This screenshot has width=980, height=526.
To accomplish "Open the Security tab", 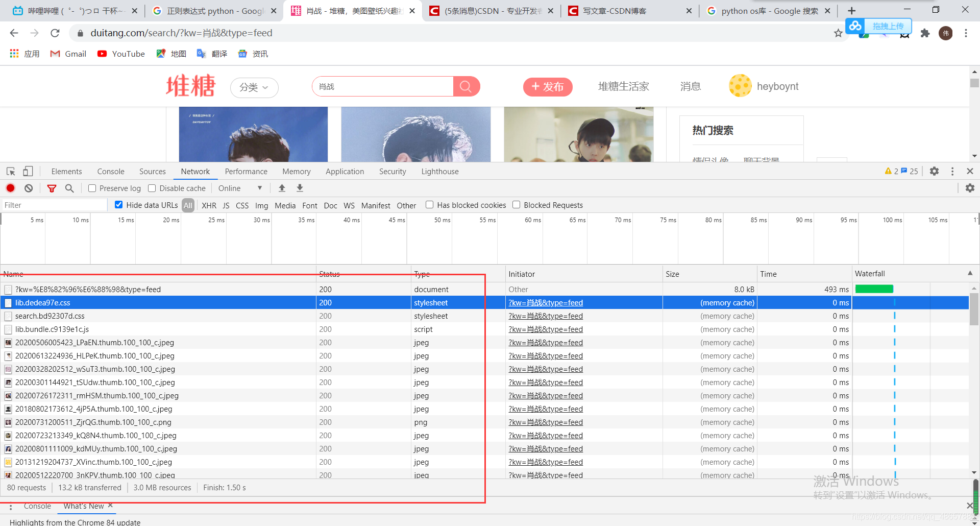I will (x=393, y=172).
